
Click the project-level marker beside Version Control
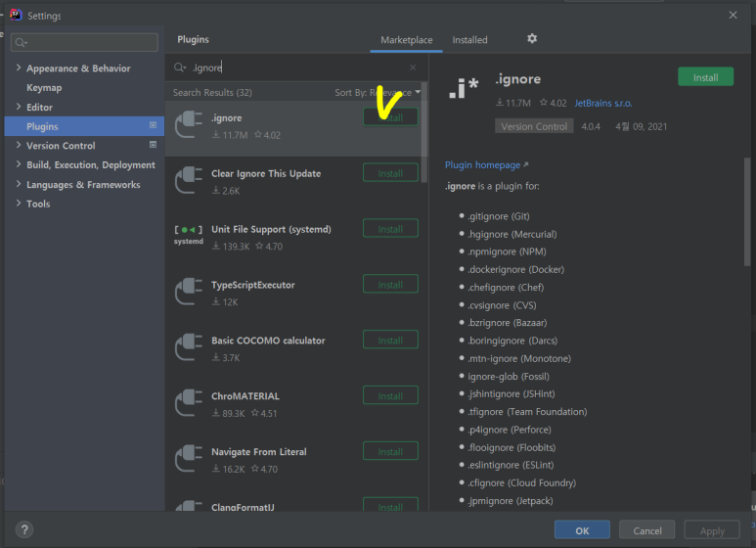(x=153, y=145)
